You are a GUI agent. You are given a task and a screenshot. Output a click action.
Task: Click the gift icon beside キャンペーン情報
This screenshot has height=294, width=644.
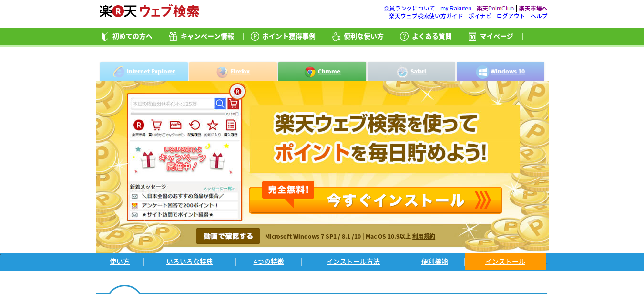(173, 36)
